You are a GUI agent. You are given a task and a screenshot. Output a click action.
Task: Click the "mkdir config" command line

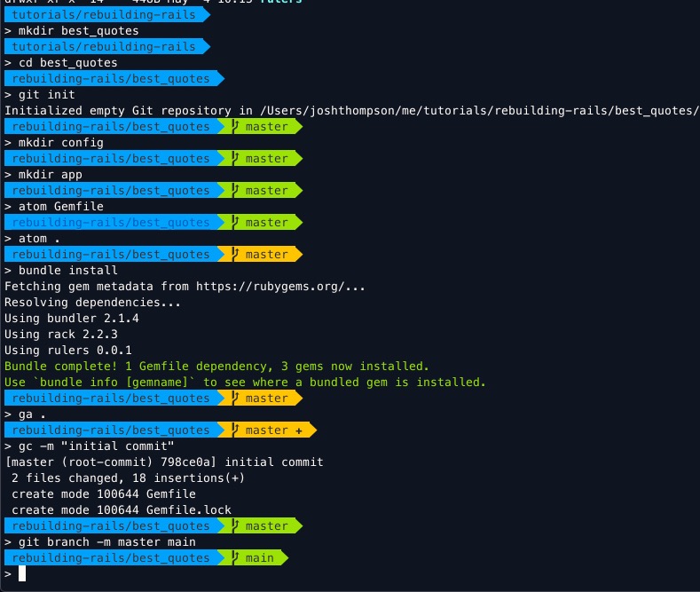[x=53, y=142]
